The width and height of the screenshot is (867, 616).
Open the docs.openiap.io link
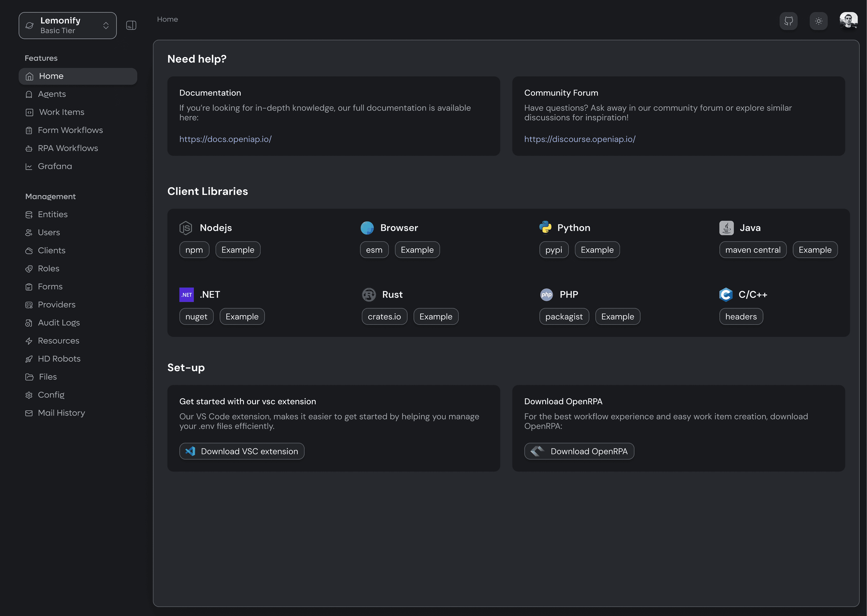[x=225, y=139]
